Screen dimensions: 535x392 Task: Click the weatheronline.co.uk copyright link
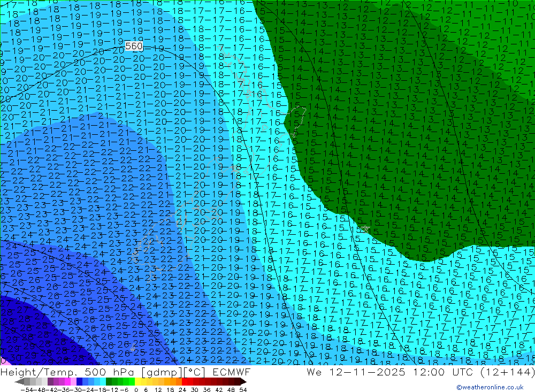[x=490, y=387]
